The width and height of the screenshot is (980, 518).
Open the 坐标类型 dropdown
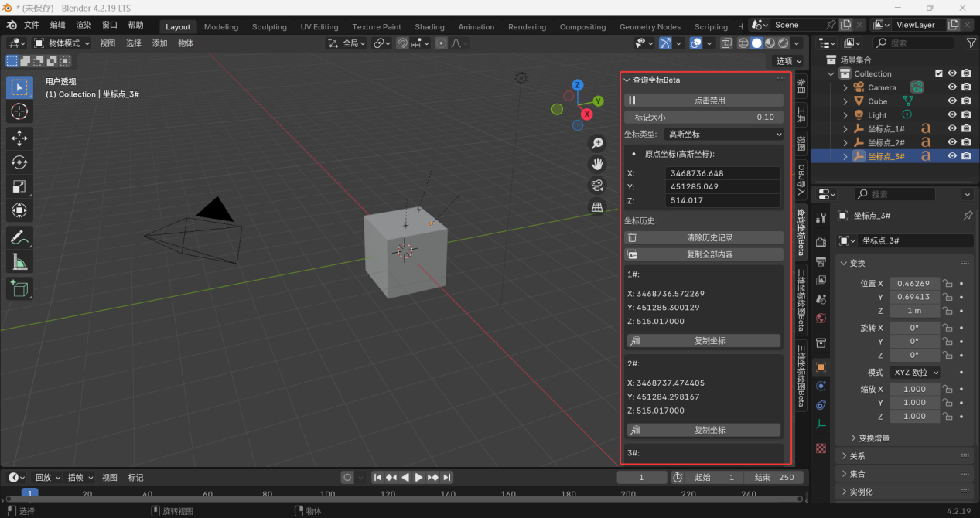click(x=724, y=134)
